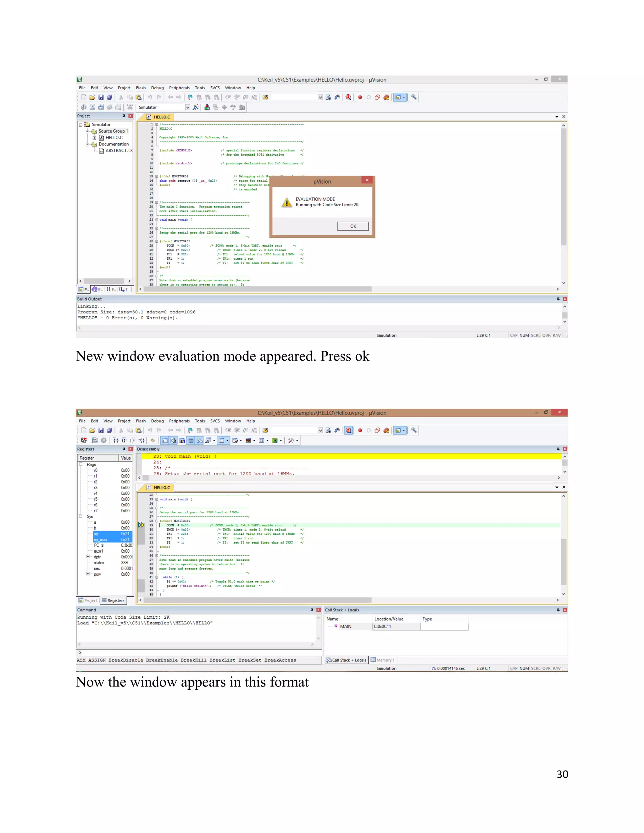This screenshot has width=644, height=833.
Task: Click the Run icon in the debug toolbar
Action: coord(95,440)
